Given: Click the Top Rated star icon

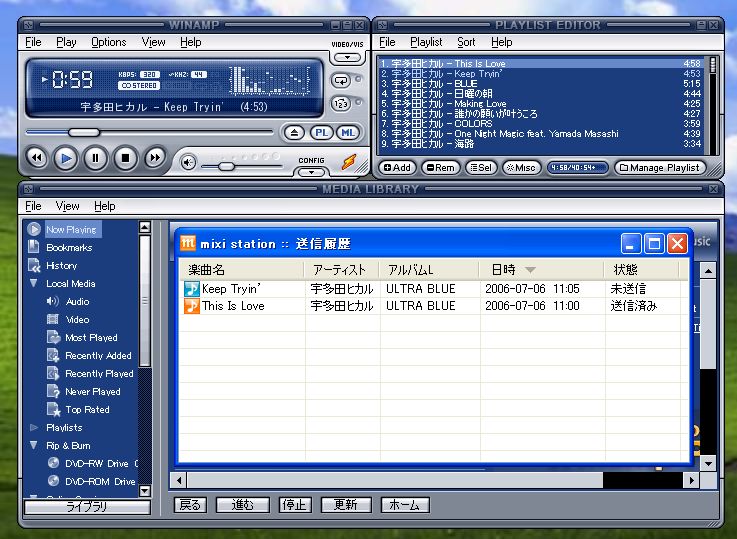Looking at the screenshot, I should (x=53, y=410).
